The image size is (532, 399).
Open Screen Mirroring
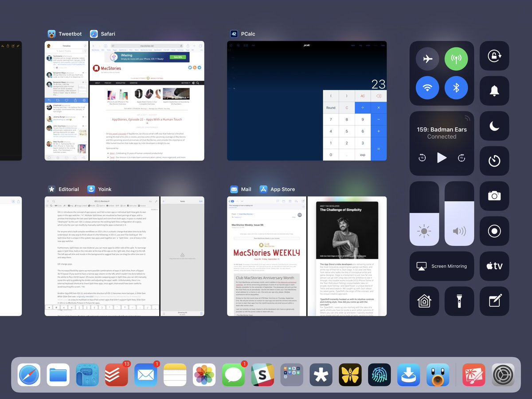point(442,266)
